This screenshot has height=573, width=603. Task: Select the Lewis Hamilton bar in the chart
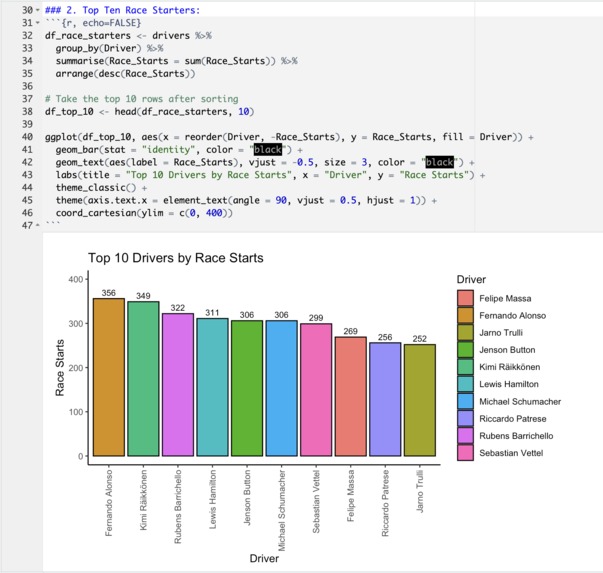pos(212,387)
